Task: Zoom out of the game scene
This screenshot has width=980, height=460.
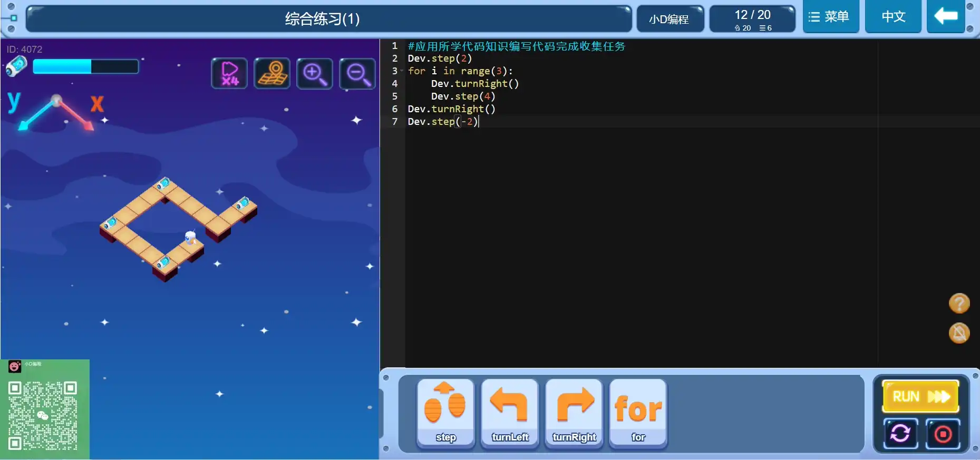Action: pos(357,74)
